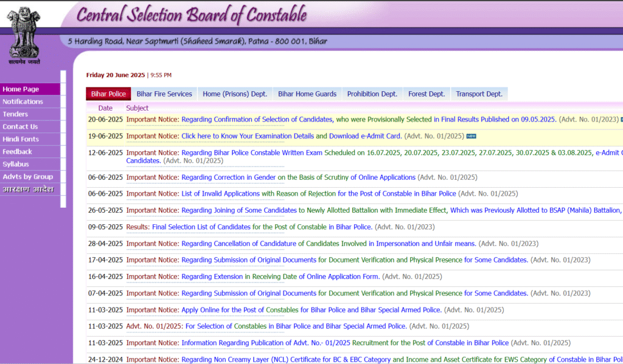Viewport: 623px width, 364px height.
Task: Open the आरक्षण आदेश sidebar link
Action: click(30, 190)
